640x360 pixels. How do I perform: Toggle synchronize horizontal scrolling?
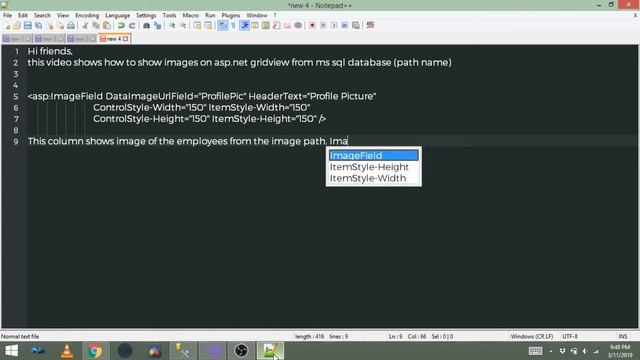point(208,26)
